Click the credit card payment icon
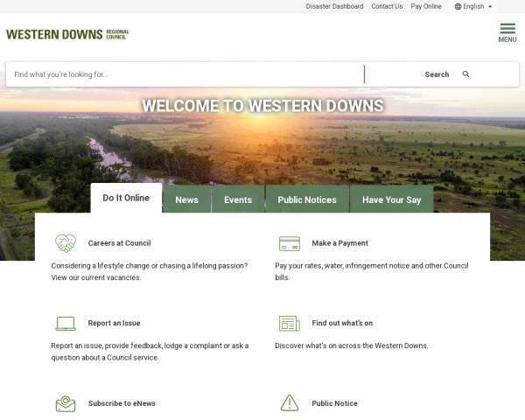The image size is (525, 420). (x=290, y=243)
